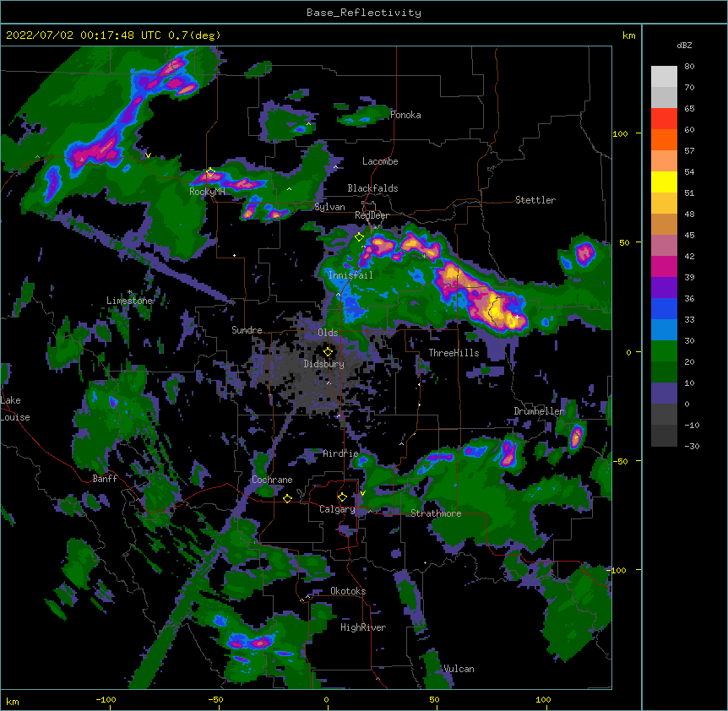Click the Okotoks label
Viewport: 728px width, 711px height.
pos(348,591)
